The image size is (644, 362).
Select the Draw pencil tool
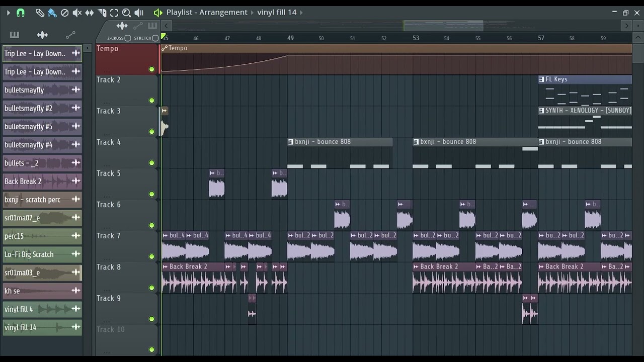40,13
